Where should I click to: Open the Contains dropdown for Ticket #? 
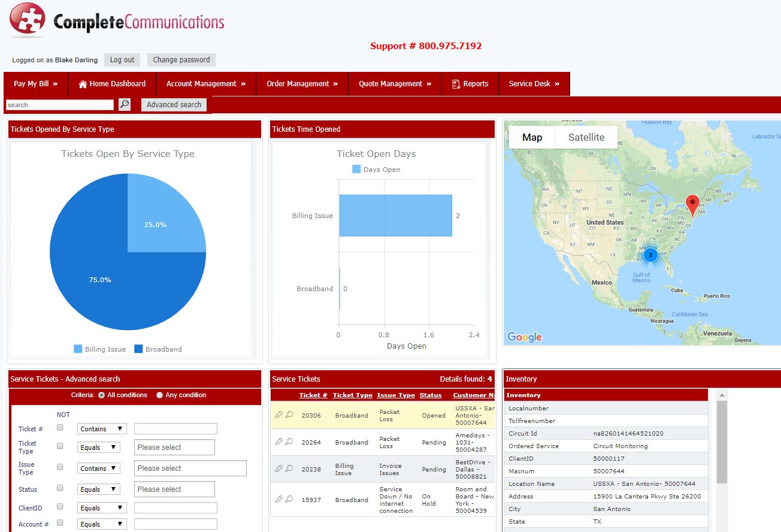[102, 429]
